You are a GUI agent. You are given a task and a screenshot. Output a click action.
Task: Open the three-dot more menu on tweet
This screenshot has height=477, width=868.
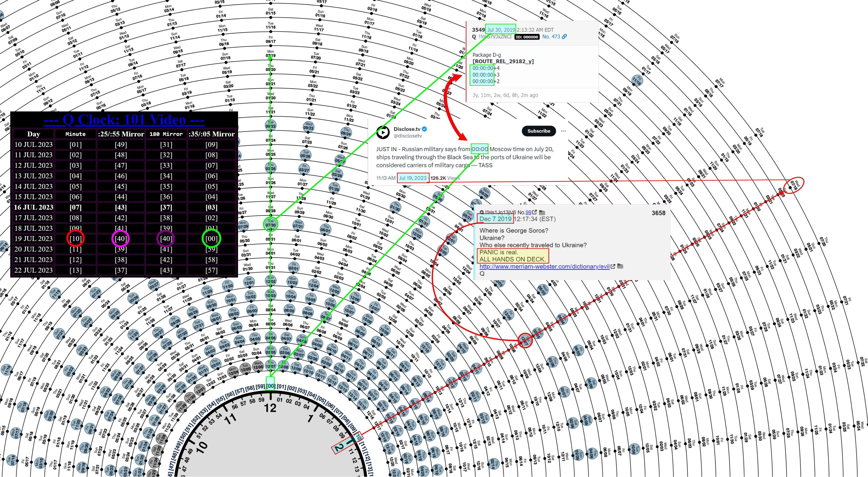(x=563, y=131)
